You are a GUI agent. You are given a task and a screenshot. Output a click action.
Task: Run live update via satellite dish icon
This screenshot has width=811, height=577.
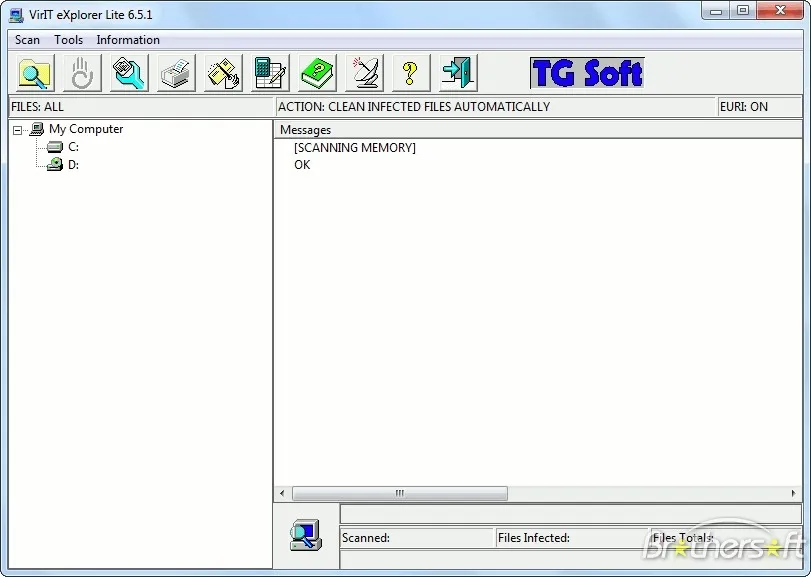pos(362,72)
